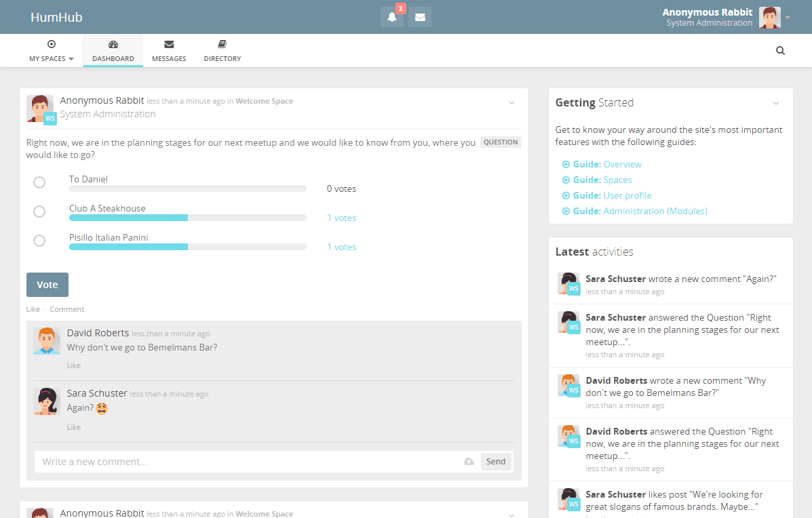The image size is (812, 518).
Task: Click the Guide: Overview play icon
Action: [x=566, y=164]
